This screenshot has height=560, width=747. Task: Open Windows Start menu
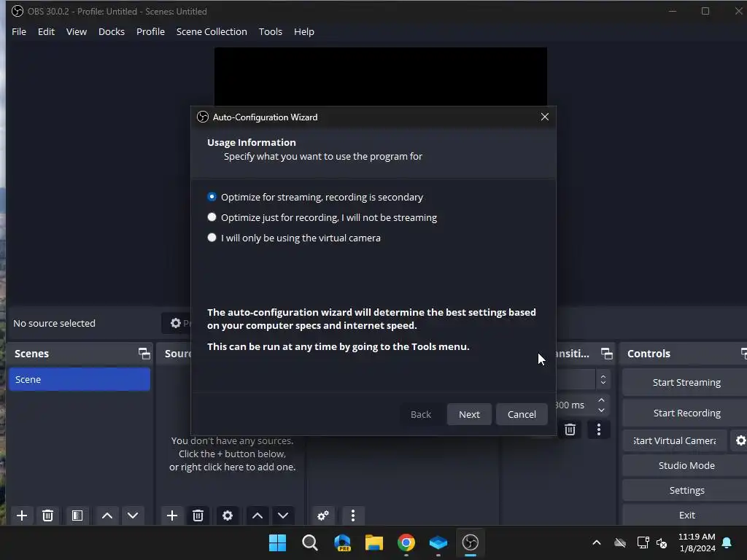tap(277, 542)
